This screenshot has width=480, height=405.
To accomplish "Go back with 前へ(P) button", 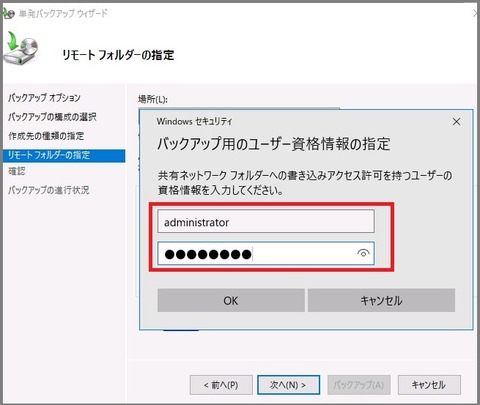I will [221, 385].
